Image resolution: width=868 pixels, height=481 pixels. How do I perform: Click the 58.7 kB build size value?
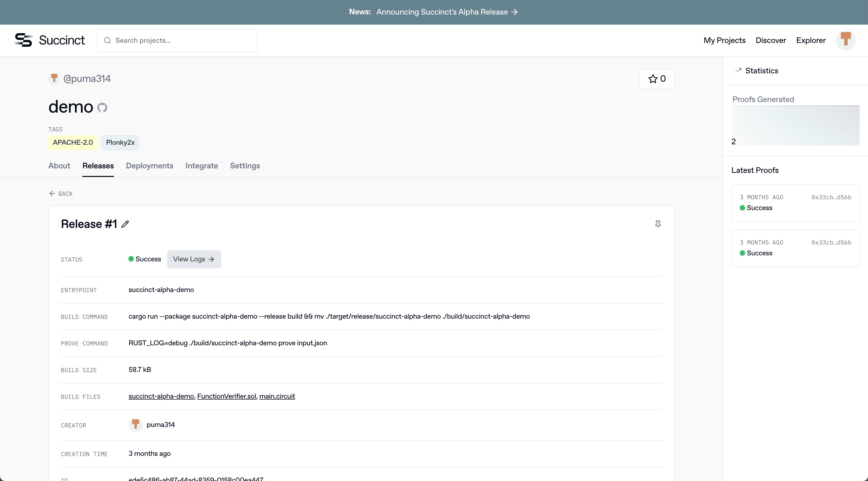coord(140,370)
